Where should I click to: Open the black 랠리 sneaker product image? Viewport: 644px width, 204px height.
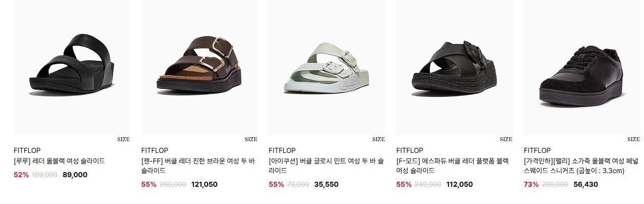[x=582, y=67]
